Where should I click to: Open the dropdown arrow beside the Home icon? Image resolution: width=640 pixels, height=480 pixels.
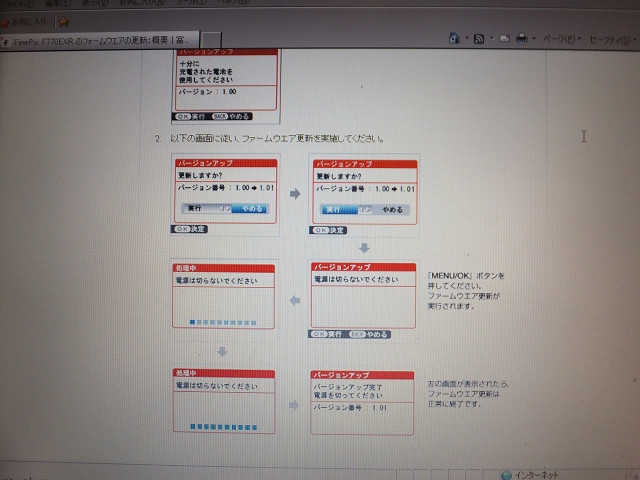pyautogui.click(x=467, y=39)
